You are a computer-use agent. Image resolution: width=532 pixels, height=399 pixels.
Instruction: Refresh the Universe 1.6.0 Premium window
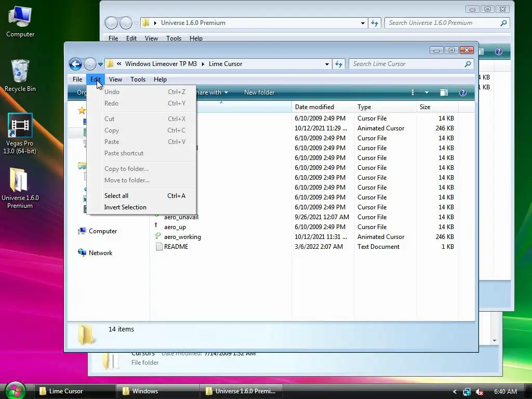(375, 23)
